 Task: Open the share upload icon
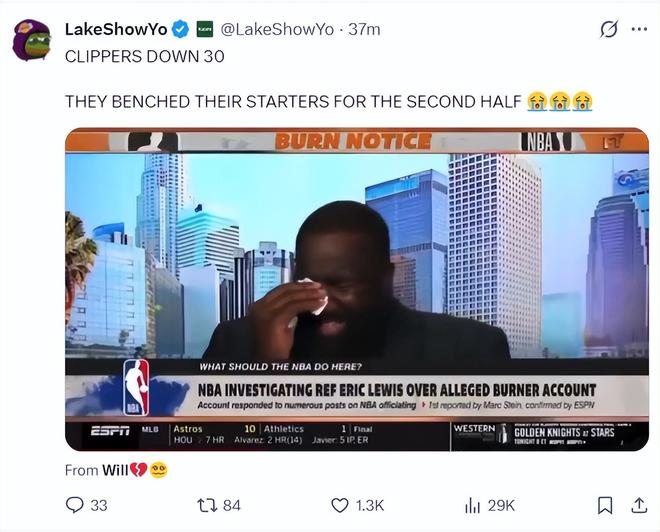point(639,505)
